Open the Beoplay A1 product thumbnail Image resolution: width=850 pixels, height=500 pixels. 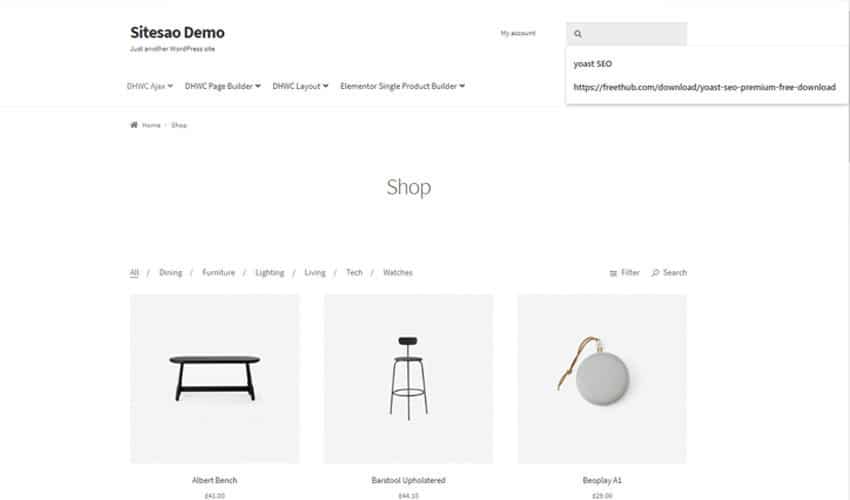[602, 379]
